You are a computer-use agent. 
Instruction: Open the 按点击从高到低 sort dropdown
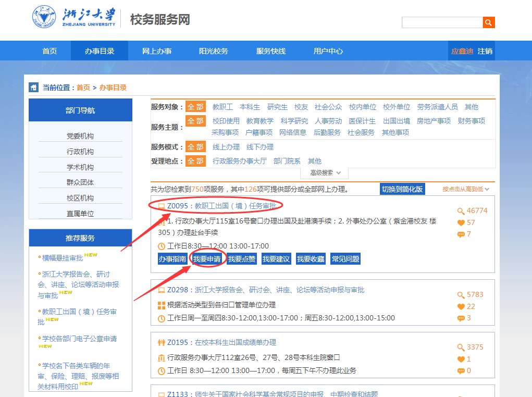466,189
